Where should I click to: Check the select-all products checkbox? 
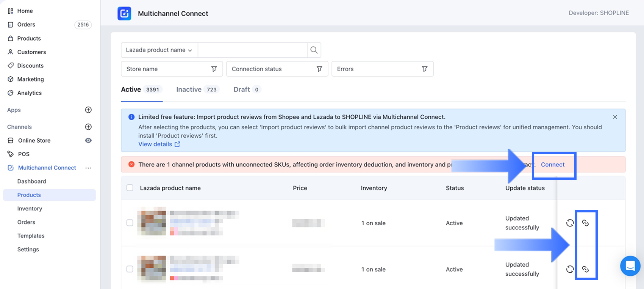[130, 188]
